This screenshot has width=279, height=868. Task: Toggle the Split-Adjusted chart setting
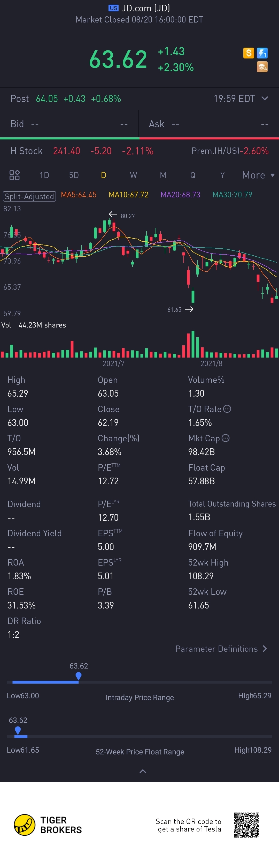[x=29, y=196]
